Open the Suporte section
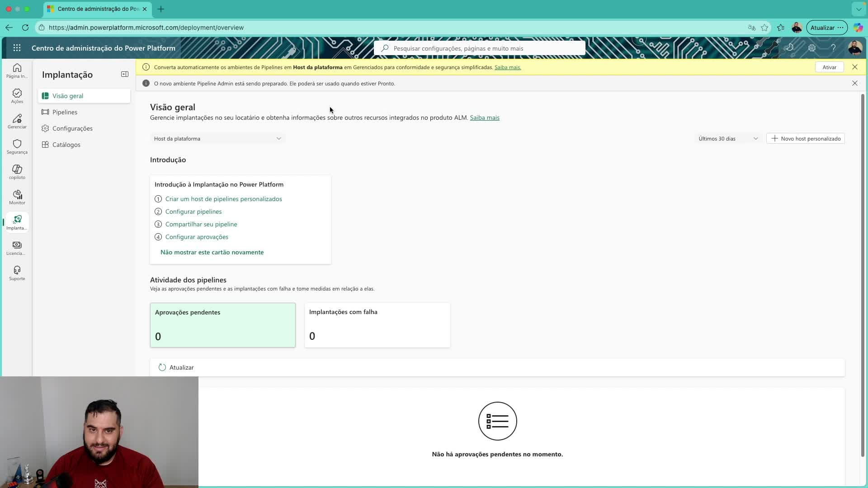 [x=17, y=272]
